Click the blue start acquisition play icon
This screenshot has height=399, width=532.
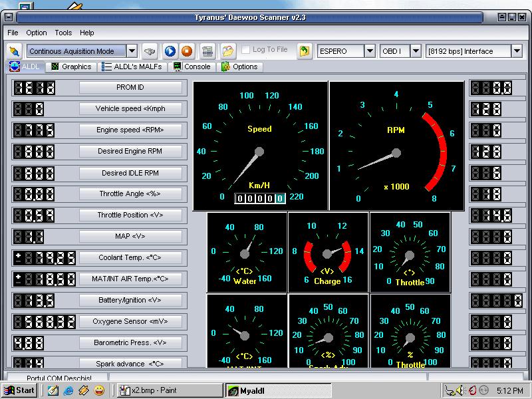170,51
